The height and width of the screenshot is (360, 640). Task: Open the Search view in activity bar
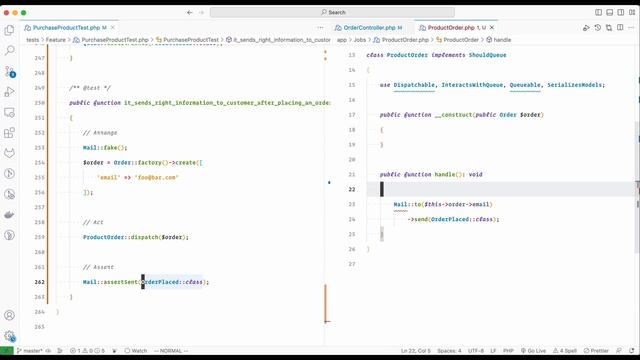(x=9, y=51)
